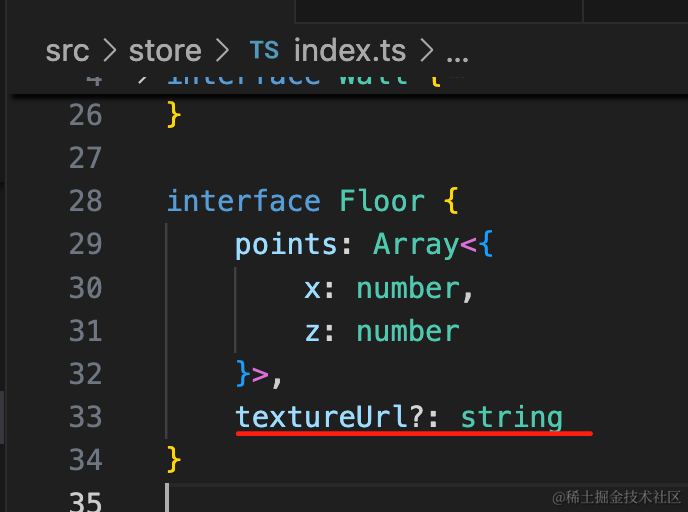Click the 'Array' type on line 29
This screenshot has height=512, width=688.
click(416, 244)
